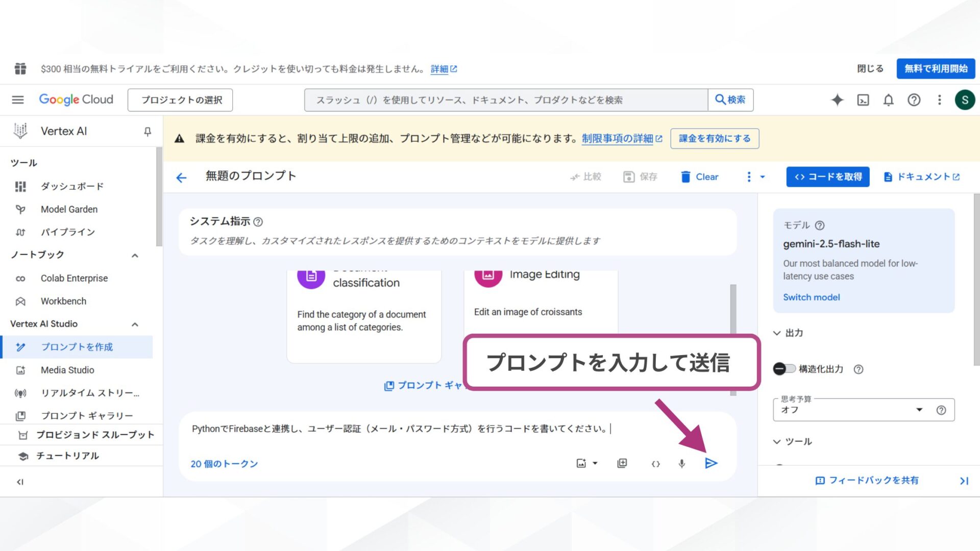Pin the Vertex AI section
This screenshot has height=551, width=980.
pos(147,131)
